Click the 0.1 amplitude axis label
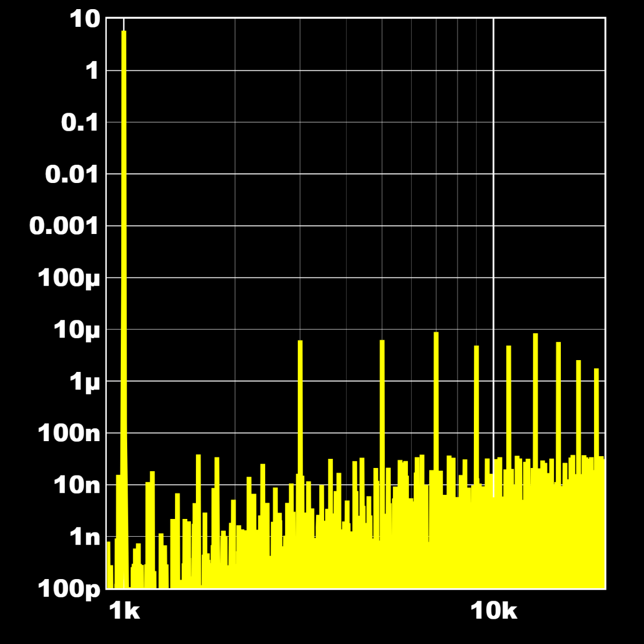The image size is (644, 644). 80,123
